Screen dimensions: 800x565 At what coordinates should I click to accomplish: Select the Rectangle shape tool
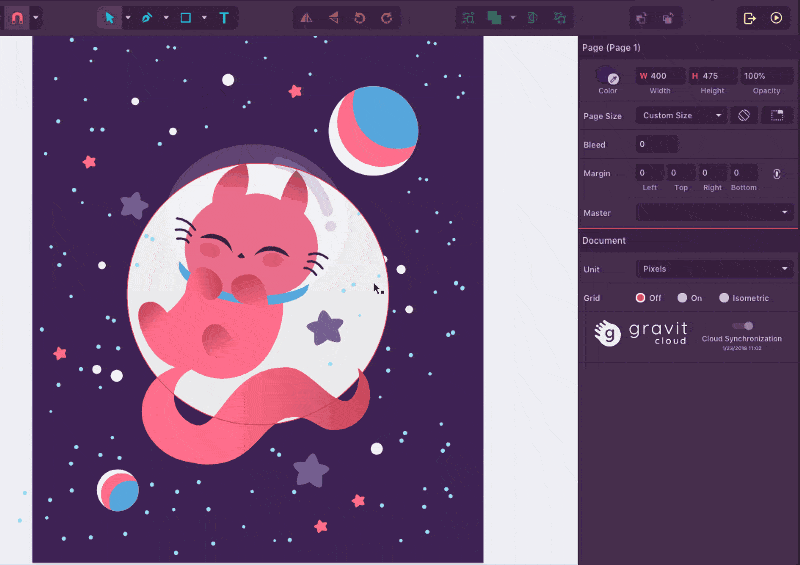pyautogui.click(x=186, y=18)
